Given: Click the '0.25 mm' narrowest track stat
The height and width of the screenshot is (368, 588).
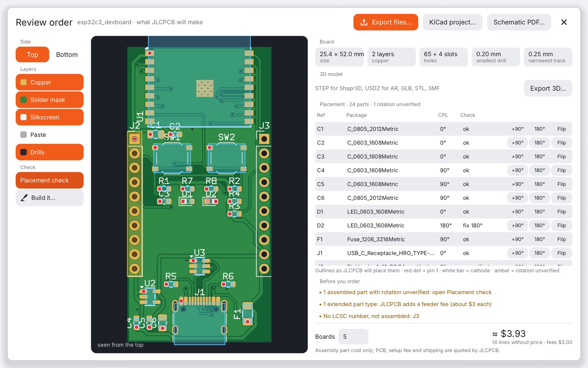Looking at the screenshot, I should [548, 57].
